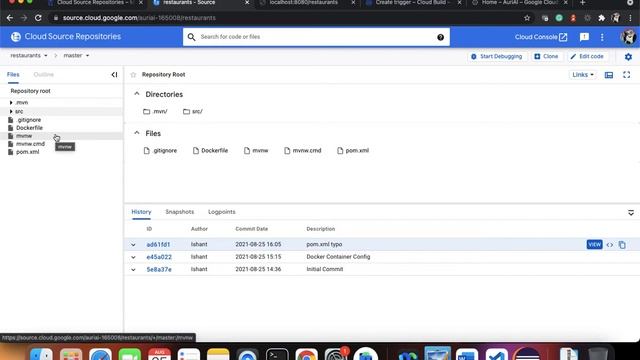This screenshot has width=640, height=360.
Task: Click the Edit code button
Action: click(587, 56)
